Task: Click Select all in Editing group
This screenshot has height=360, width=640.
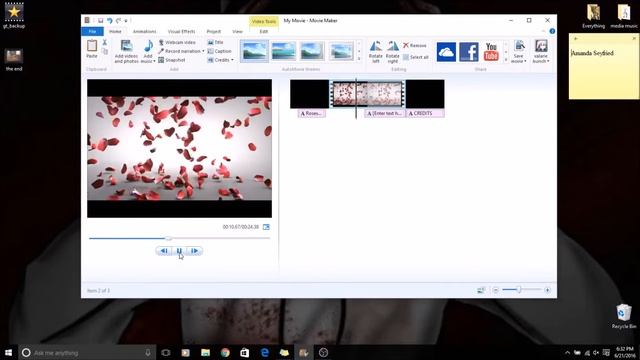Action: click(416, 57)
